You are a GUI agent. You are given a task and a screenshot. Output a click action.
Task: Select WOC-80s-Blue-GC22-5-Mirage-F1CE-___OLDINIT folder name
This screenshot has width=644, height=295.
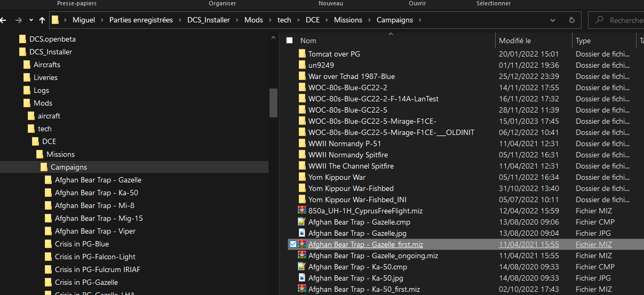click(x=391, y=132)
